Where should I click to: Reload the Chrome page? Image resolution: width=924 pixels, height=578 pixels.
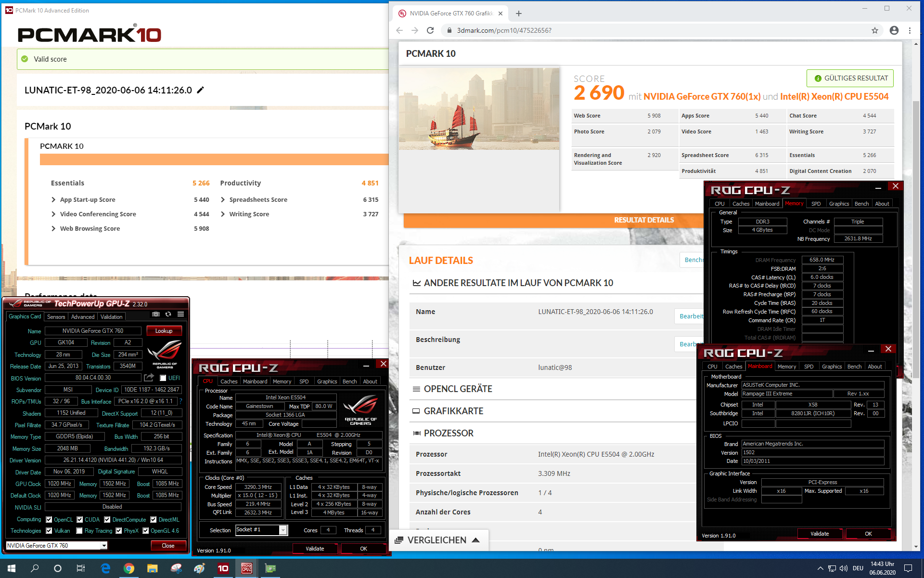[x=430, y=30]
